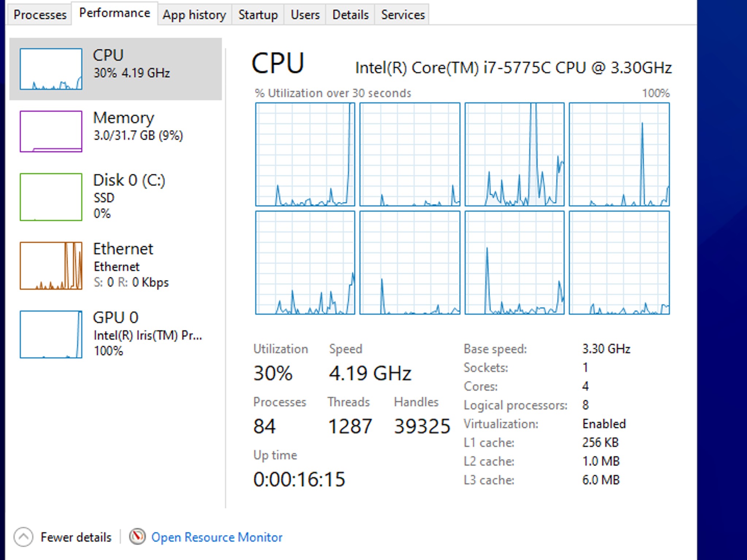This screenshot has width=747, height=560.
Task: Open the Details tab
Action: coord(350,15)
